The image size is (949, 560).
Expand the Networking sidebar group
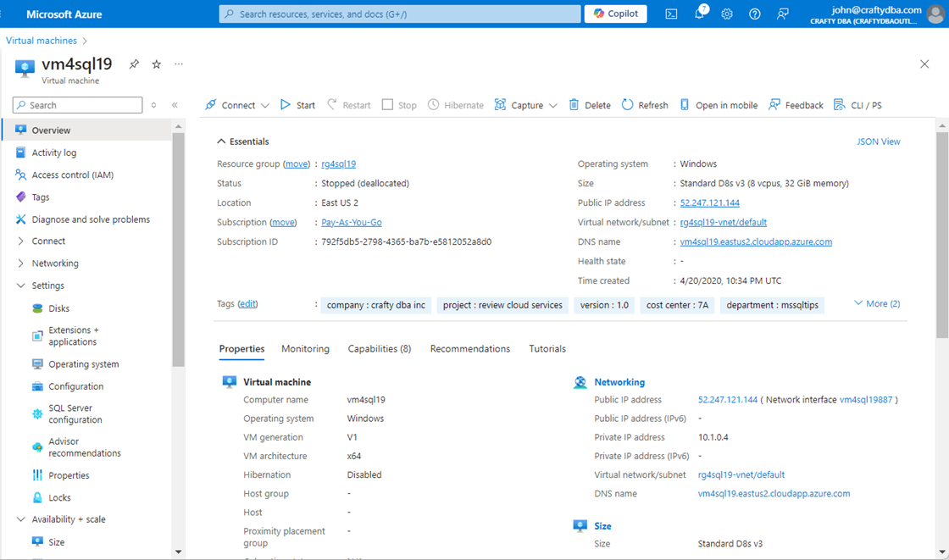tap(21, 263)
